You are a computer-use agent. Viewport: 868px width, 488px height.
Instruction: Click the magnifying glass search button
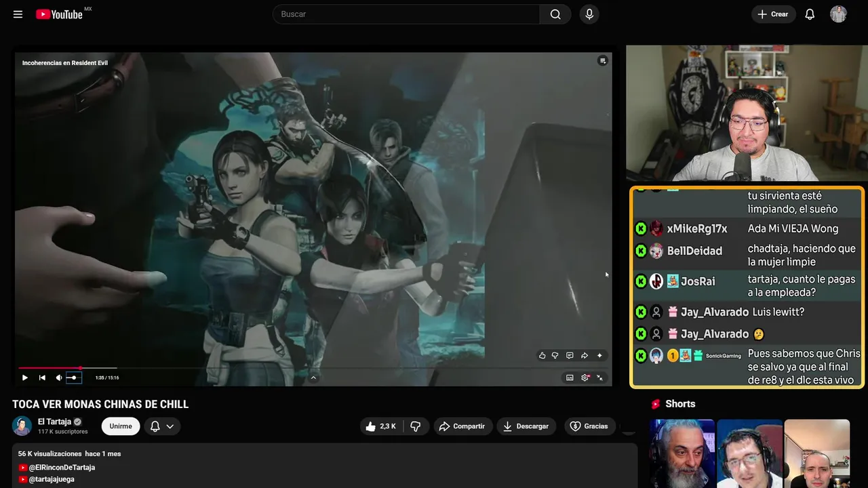(555, 14)
